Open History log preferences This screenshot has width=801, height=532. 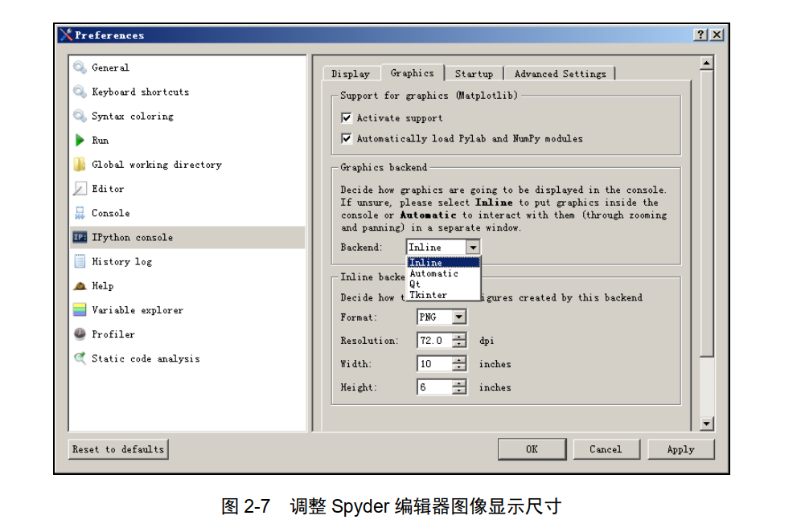tap(187, 261)
